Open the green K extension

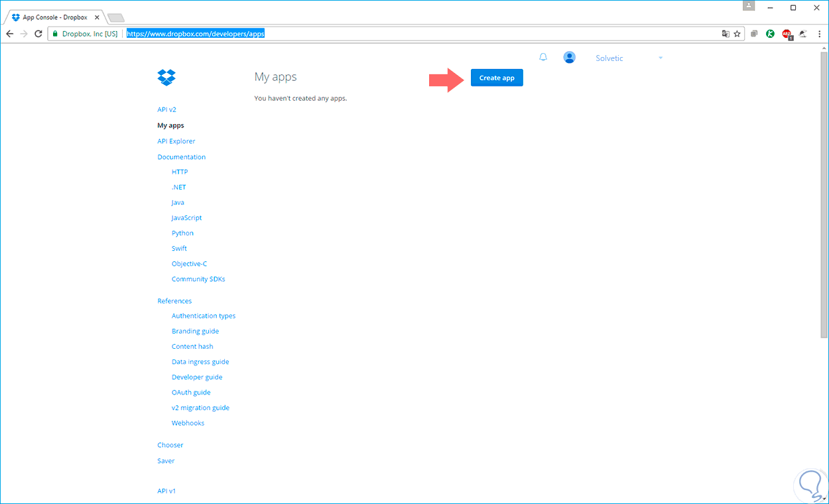point(770,33)
